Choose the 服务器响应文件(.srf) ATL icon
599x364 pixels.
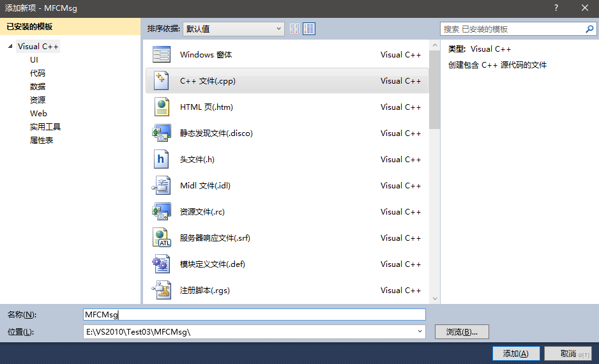coord(161,238)
